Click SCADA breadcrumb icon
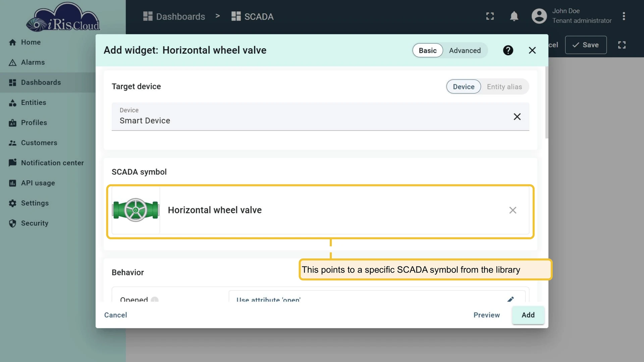The width and height of the screenshot is (644, 362). click(x=236, y=16)
